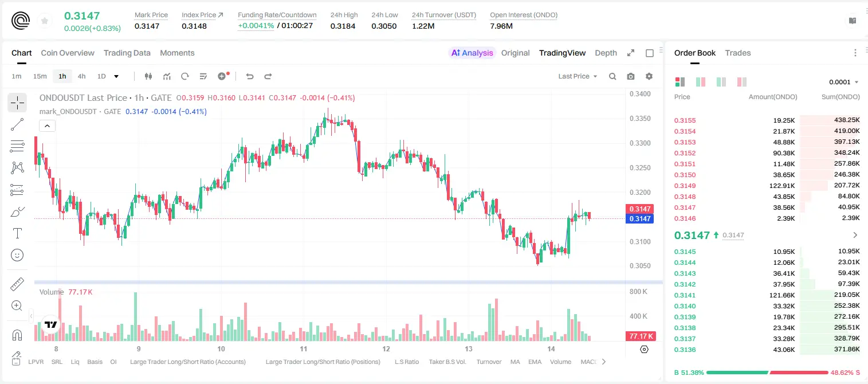Click the buy/sell ratio bar
Viewport: 868px width, 384px height.
click(x=767, y=372)
